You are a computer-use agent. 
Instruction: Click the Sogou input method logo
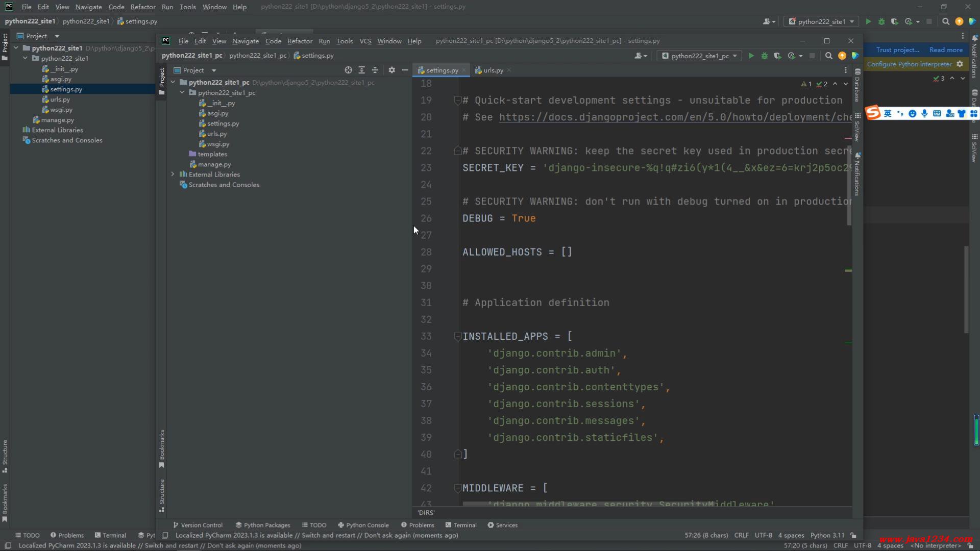(x=873, y=113)
